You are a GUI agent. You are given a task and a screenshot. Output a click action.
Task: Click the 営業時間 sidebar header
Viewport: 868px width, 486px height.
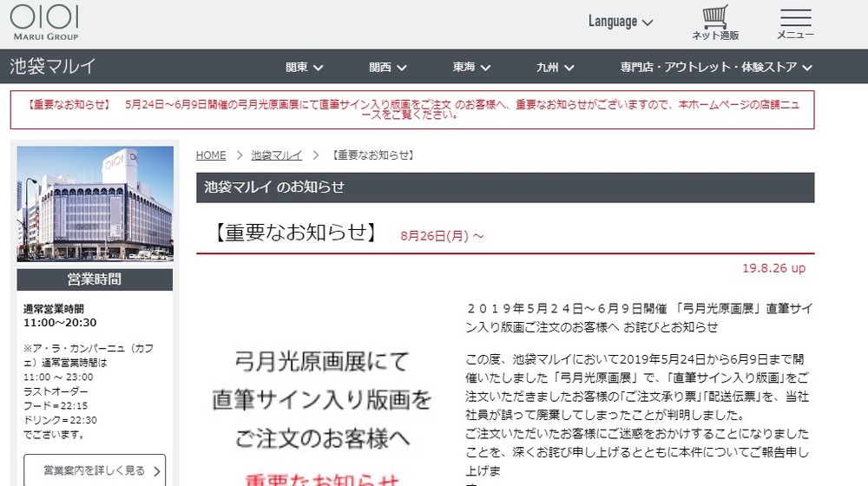tap(95, 279)
